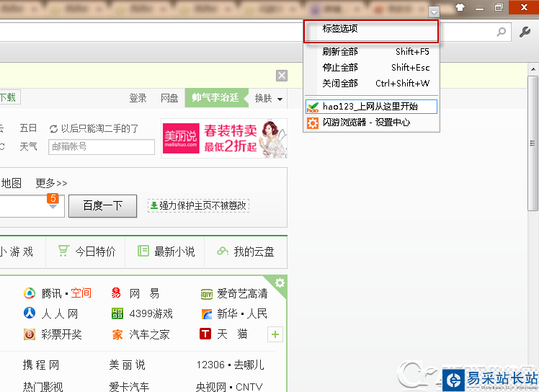Click the 爱奇艺高清 iQIYI icon

tap(207, 294)
